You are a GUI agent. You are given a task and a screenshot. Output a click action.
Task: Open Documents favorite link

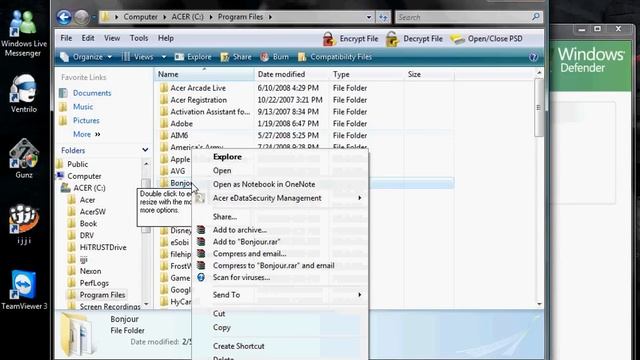click(92, 93)
